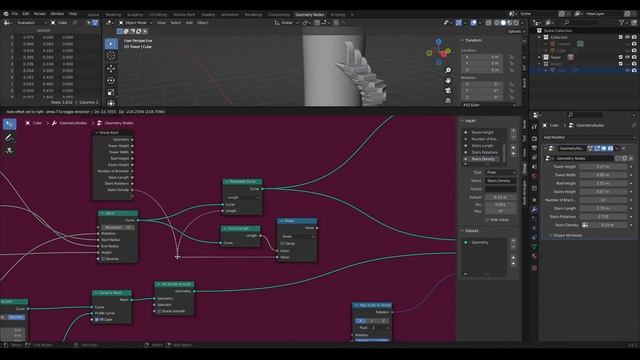Click the viewport pan hand icon
This screenshot has width=640, height=360.
tap(448, 80)
